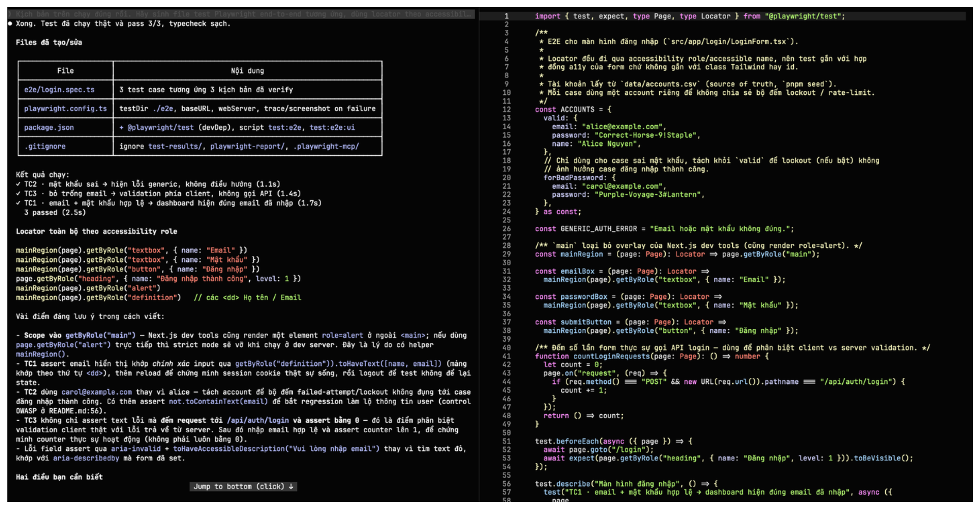This screenshot has height=509, width=980.
Task: Select the TC3 'bỏ trống email' result line
Action: pos(158,194)
